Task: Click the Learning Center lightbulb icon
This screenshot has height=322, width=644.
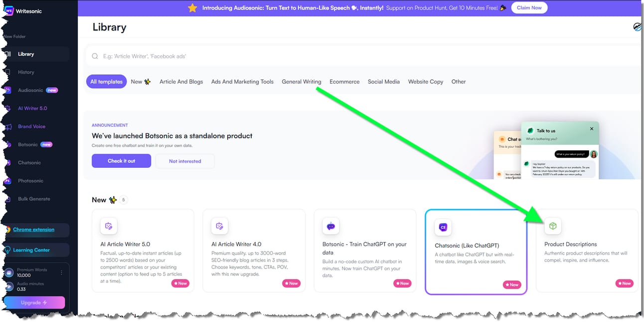Action: 7,250
